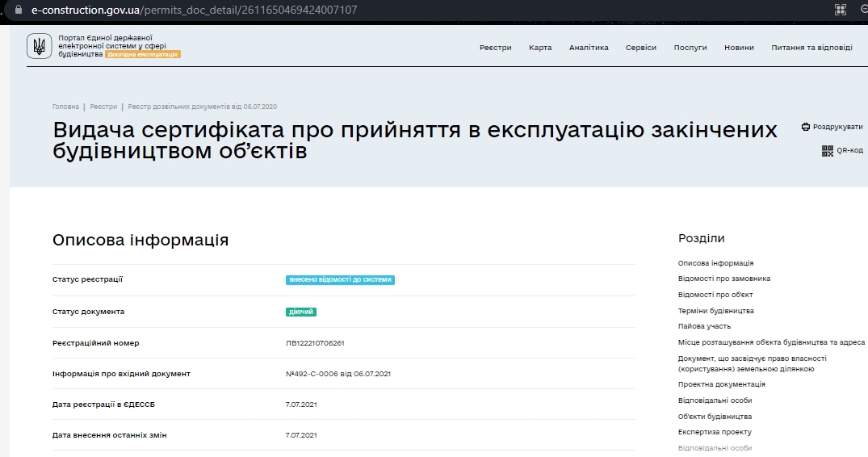Click the Розділи sidebar heading
The height and width of the screenshot is (457, 868).
tap(702, 238)
